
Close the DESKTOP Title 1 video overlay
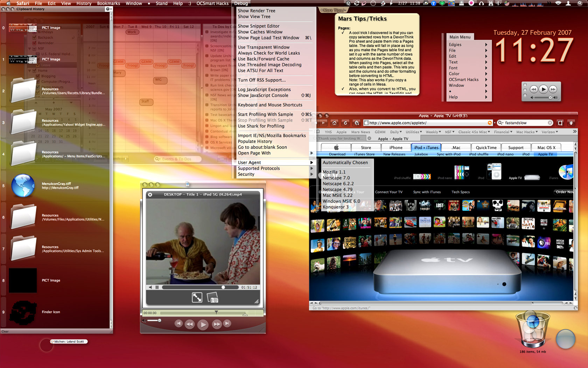click(150, 195)
